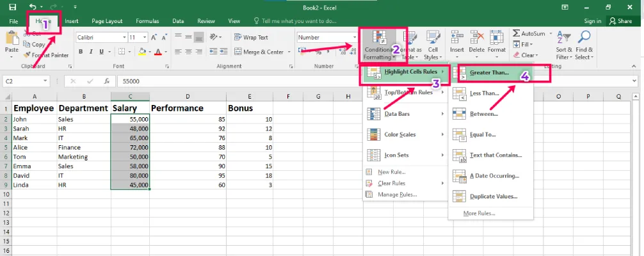This screenshot has height=256, width=644.
Task: Toggle Bold formatting
Action: tap(81, 52)
